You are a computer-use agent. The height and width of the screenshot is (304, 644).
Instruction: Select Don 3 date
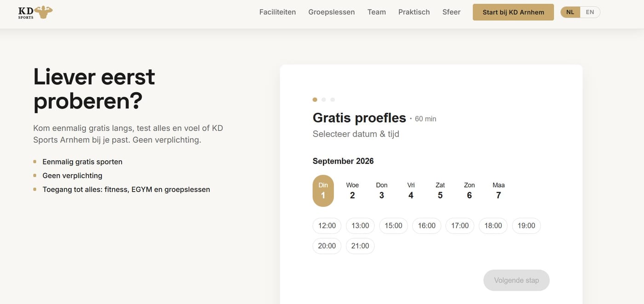click(382, 191)
